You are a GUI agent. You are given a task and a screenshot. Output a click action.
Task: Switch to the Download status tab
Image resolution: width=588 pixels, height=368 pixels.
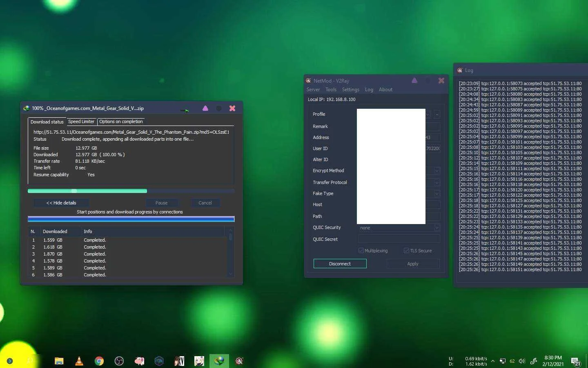[47, 122]
